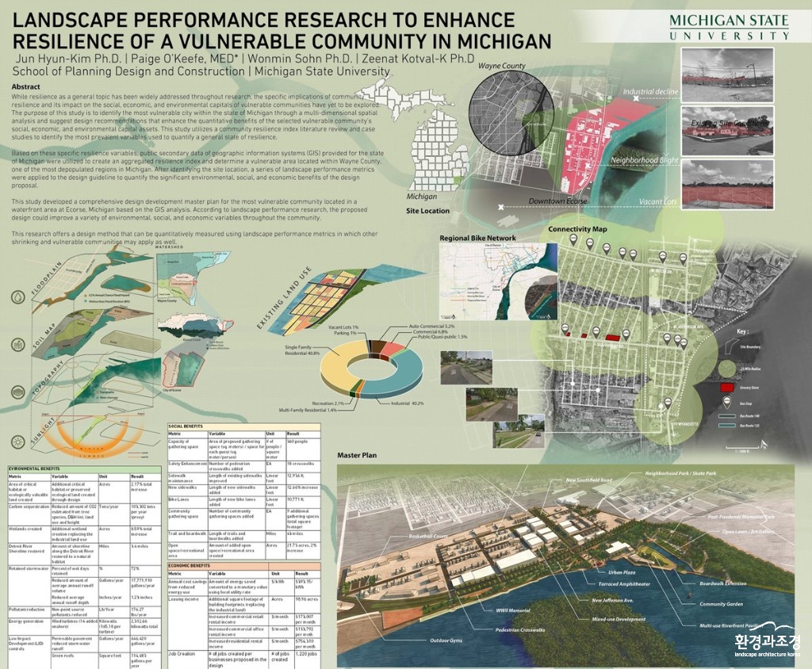
Task: Click the 'Urban Plaza' master plan label
Action: [x=622, y=572]
